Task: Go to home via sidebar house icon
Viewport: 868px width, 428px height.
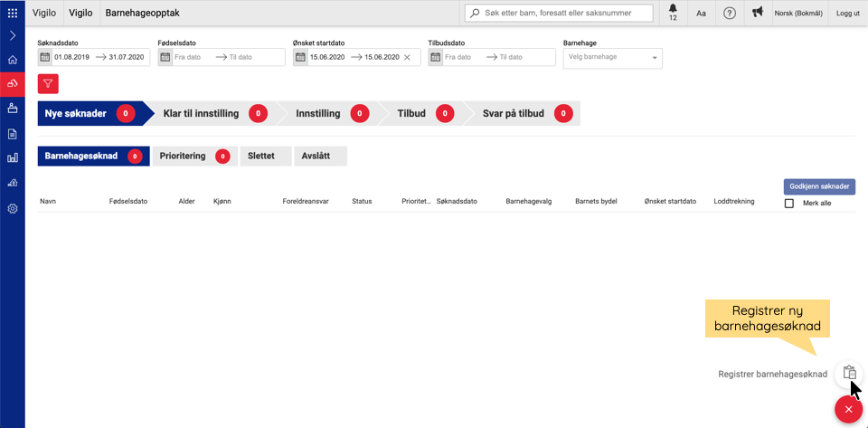Action: [13, 60]
